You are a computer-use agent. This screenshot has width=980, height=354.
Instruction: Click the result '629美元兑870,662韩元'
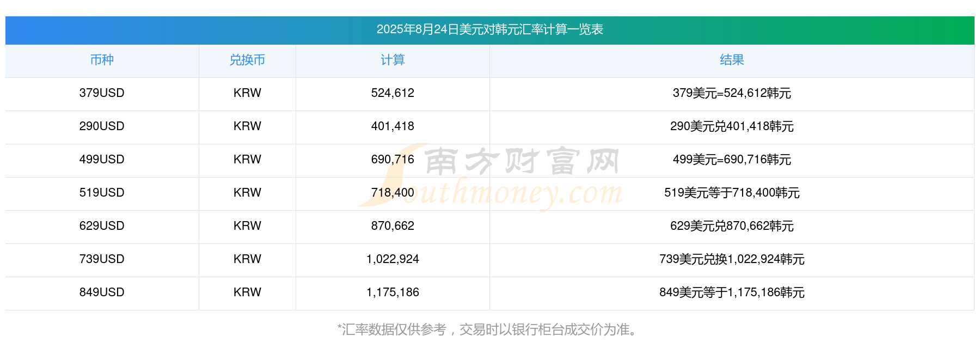[x=732, y=226]
